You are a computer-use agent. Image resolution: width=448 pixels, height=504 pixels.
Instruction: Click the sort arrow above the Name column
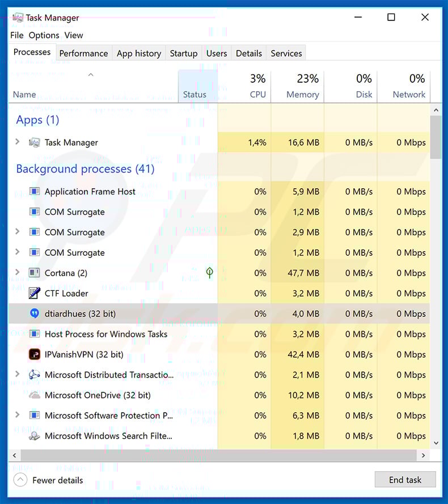(91, 75)
